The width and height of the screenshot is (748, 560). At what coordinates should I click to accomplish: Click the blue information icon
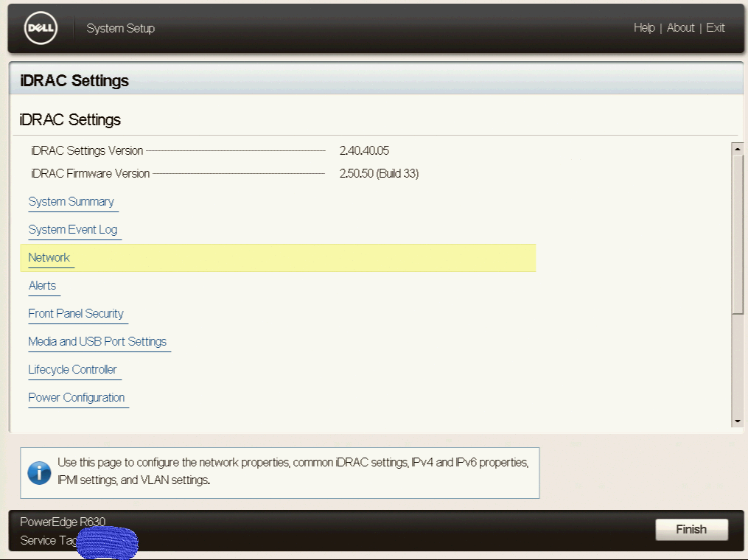(x=39, y=473)
